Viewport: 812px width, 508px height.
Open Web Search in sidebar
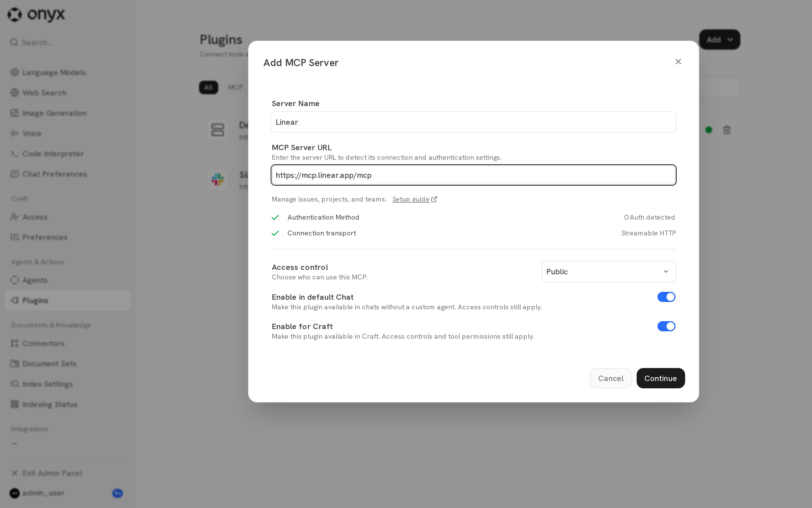tap(67, 93)
